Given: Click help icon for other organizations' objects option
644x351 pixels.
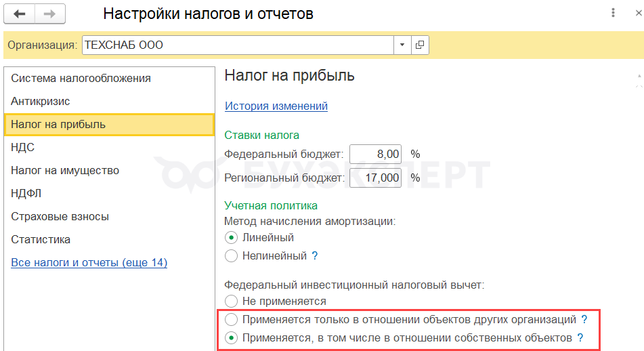Looking at the screenshot, I should [584, 319].
